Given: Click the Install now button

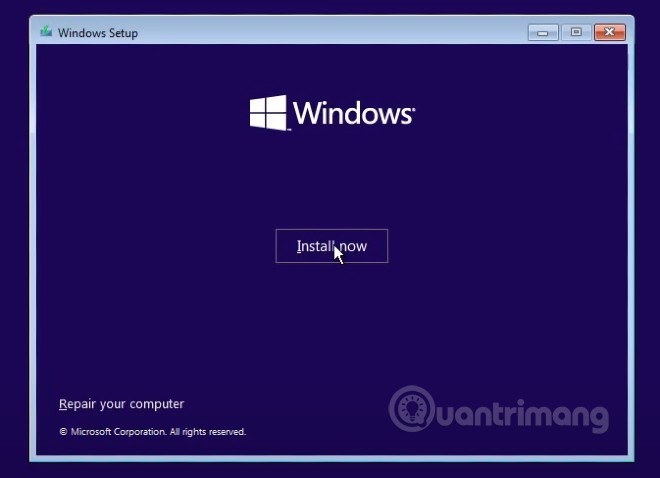Looking at the screenshot, I should 331,246.
